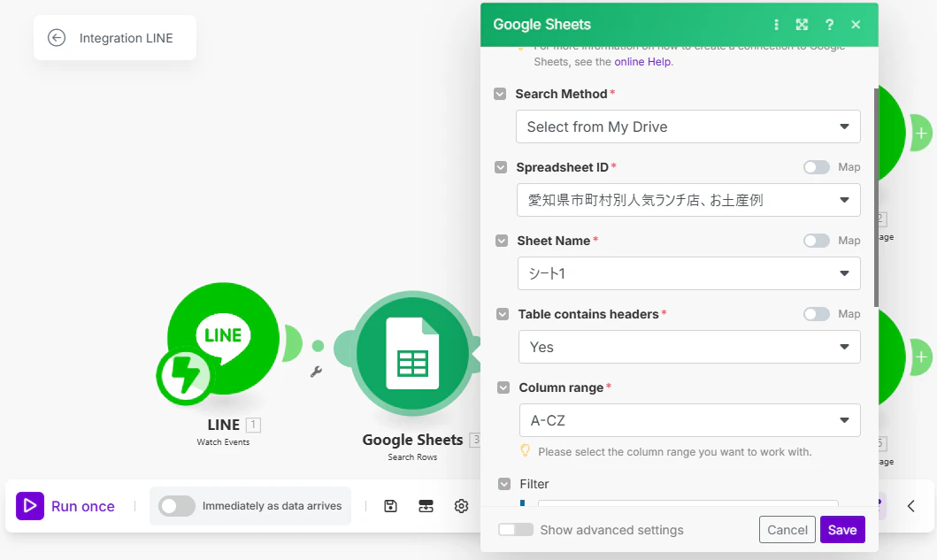Enable Map toggle for Table contains headers
The height and width of the screenshot is (560, 937).
[x=817, y=314]
